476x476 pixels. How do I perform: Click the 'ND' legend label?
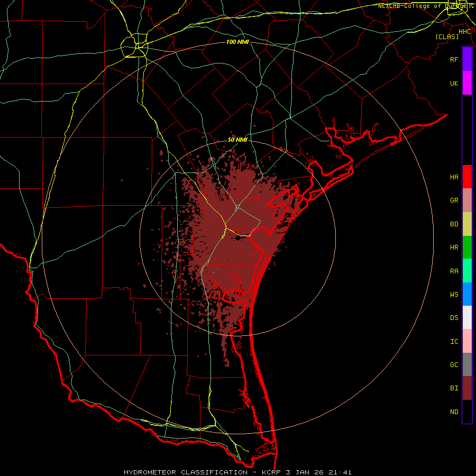click(x=454, y=412)
